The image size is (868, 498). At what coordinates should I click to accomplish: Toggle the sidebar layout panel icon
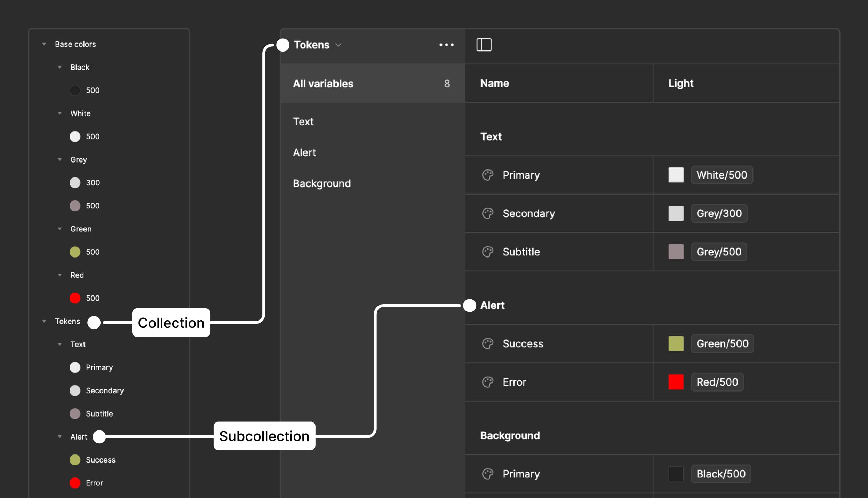[484, 45]
